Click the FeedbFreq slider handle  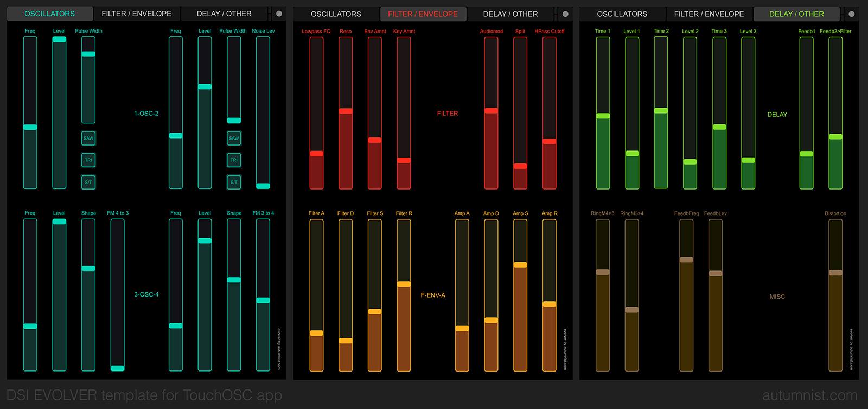click(x=686, y=260)
